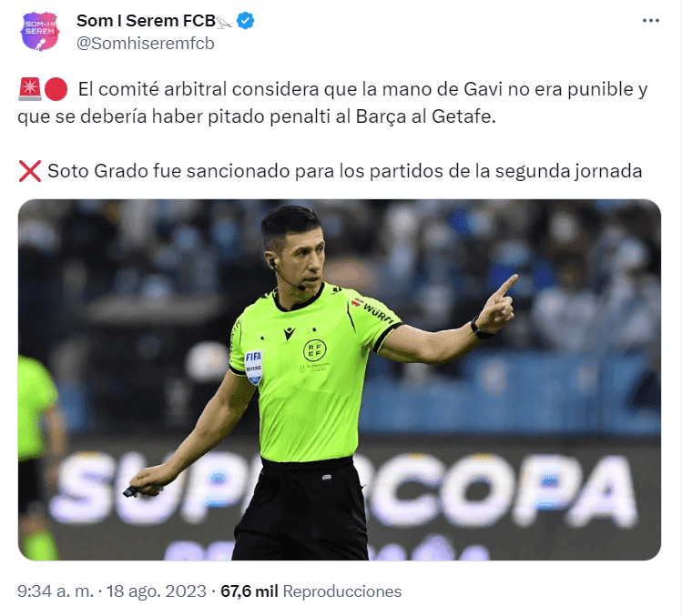Open the three-dot more options menu

pos(651,21)
